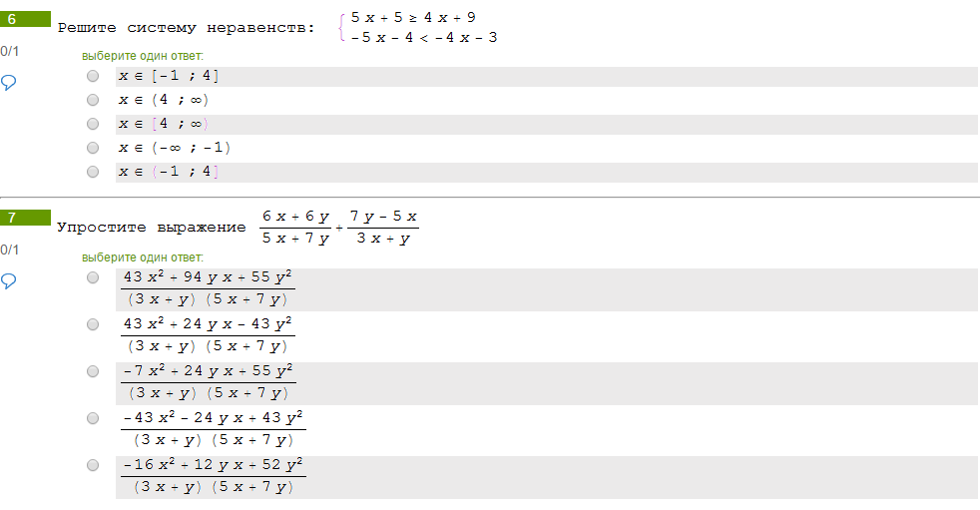980x510 pixels.
Task: Open the comment bubble for question 6
Action: 9,83
